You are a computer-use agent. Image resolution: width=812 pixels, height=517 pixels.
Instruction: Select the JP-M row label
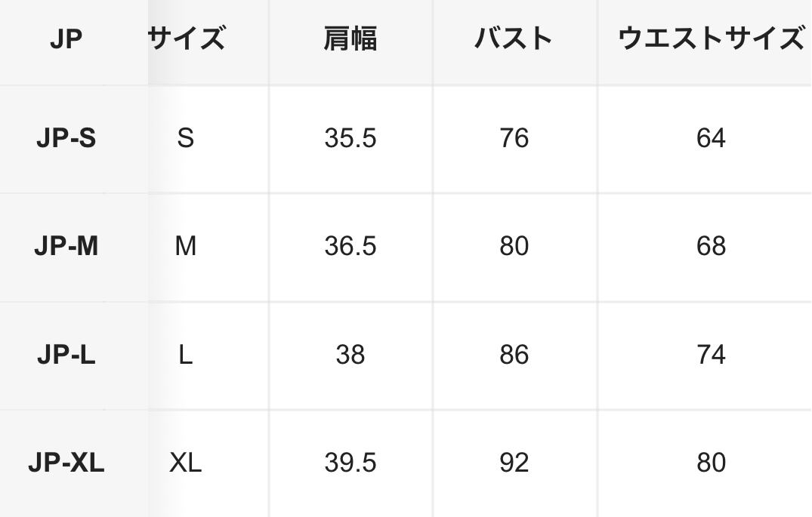(x=66, y=246)
